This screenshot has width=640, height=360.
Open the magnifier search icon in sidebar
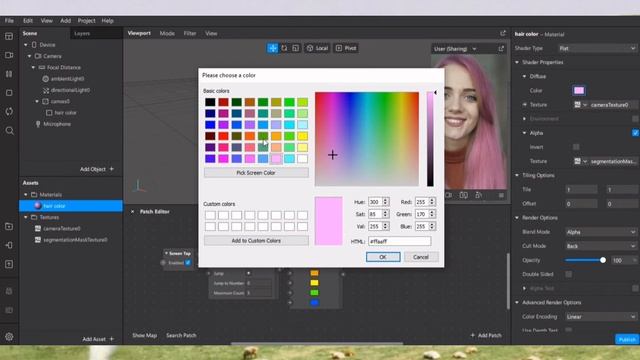click(x=9, y=131)
